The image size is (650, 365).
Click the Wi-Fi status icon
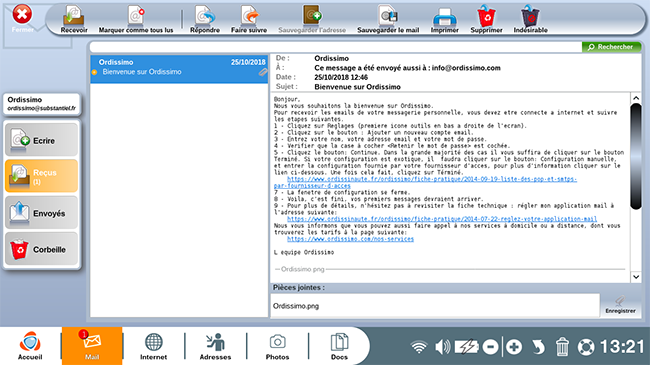coord(419,347)
